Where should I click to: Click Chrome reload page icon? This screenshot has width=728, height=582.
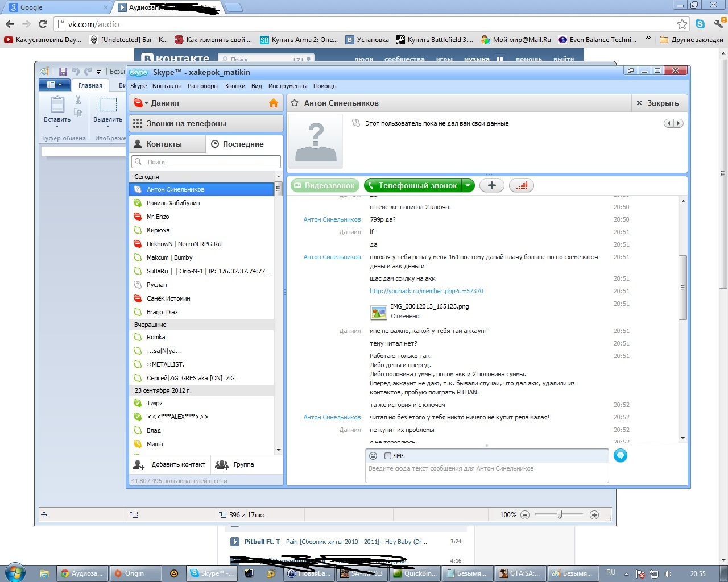(43, 24)
